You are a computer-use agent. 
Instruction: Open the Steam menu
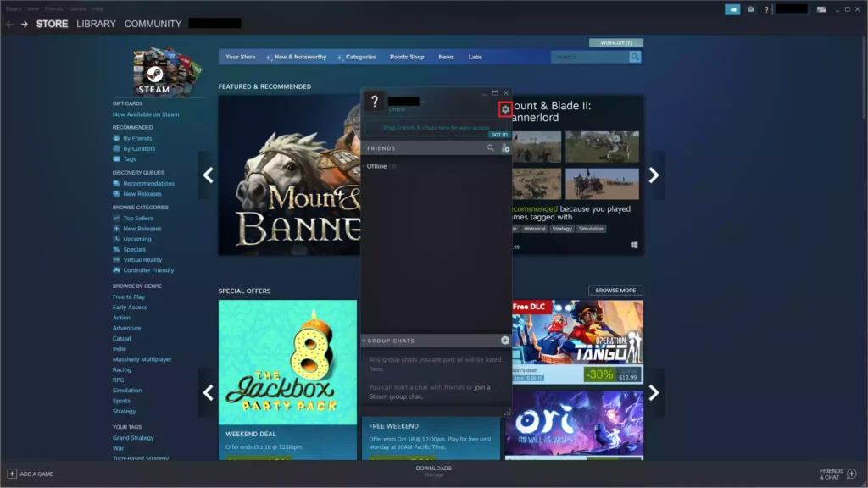[14, 8]
